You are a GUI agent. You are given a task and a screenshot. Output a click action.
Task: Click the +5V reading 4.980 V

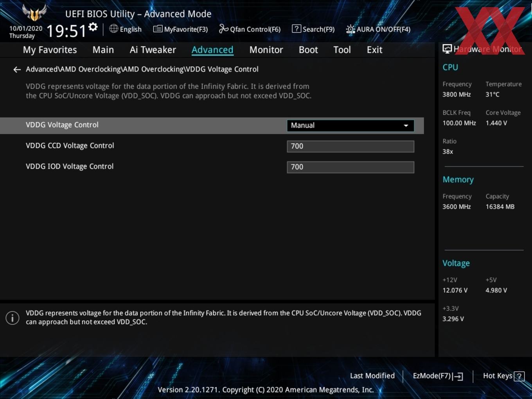496,290
